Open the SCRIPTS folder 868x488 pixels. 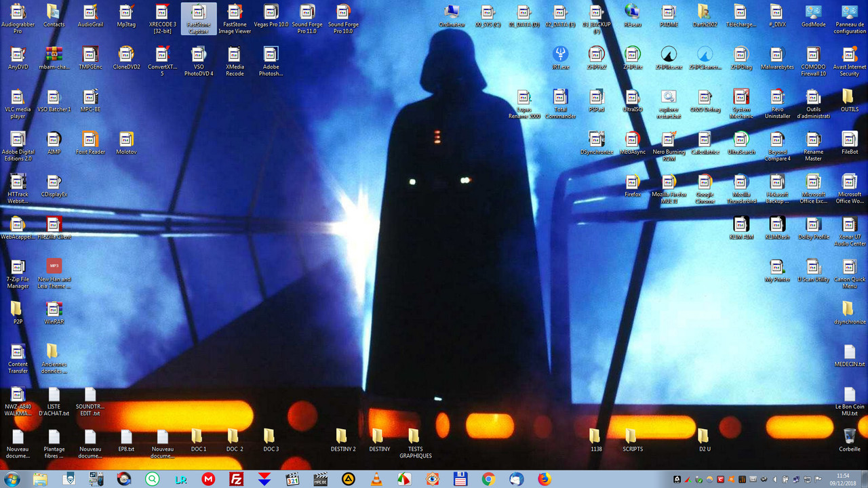click(632, 441)
